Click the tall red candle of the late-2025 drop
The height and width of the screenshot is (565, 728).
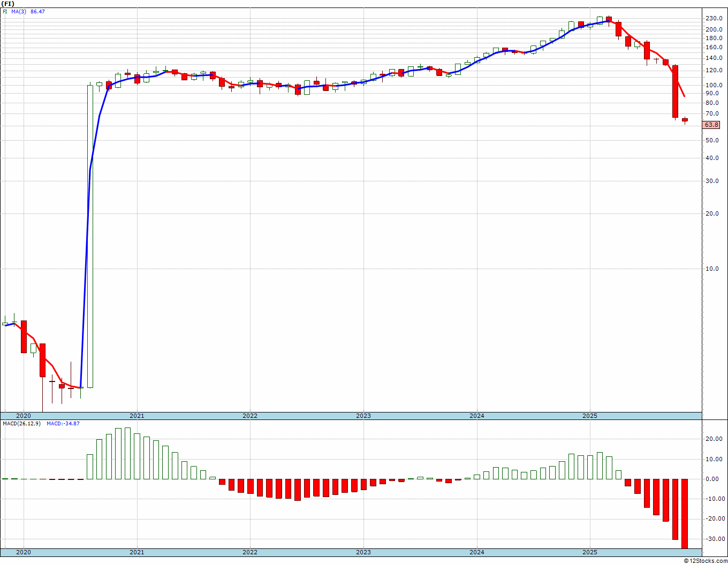coord(676,91)
